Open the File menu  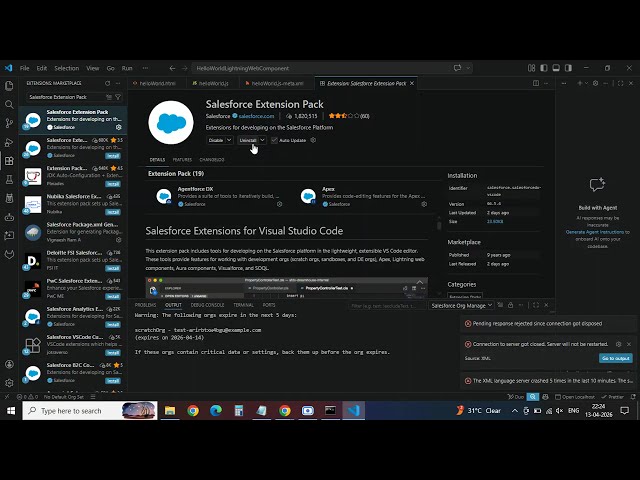[x=24, y=68]
